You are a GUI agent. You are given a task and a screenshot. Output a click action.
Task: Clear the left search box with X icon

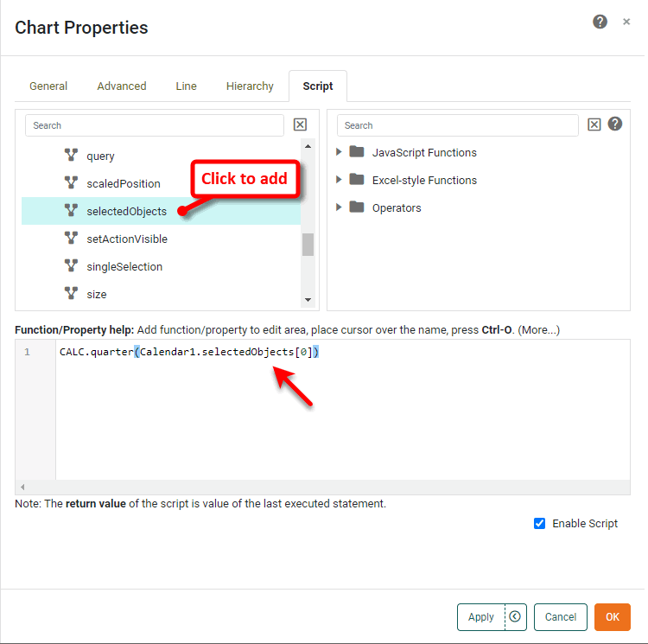(300, 124)
